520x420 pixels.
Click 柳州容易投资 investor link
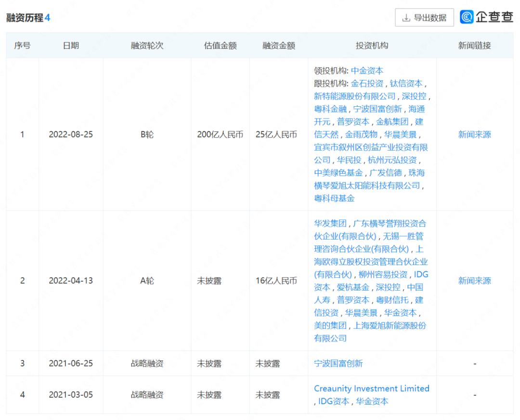[383, 275]
